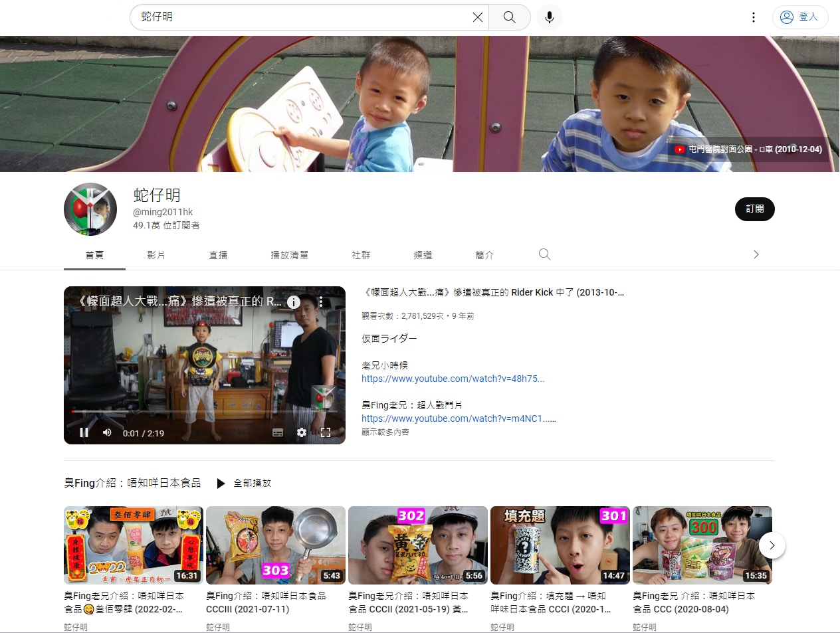Viewport: 840px width, 633px height.
Task: Open the watch?v=48h75 link in the description
Action: [x=453, y=379]
